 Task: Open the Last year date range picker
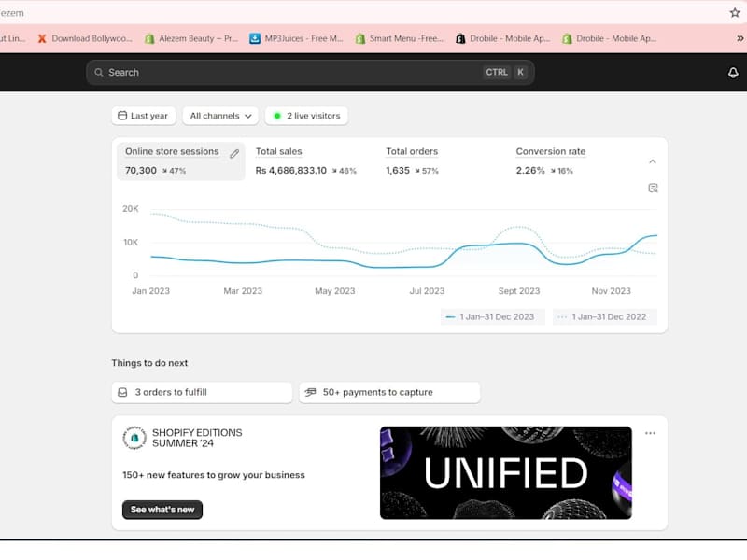pyautogui.click(x=144, y=116)
